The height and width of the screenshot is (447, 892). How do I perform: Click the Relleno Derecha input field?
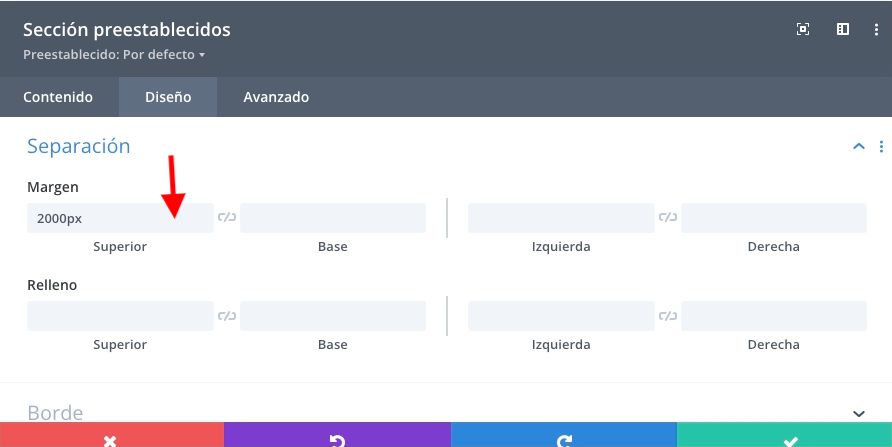click(774, 316)
